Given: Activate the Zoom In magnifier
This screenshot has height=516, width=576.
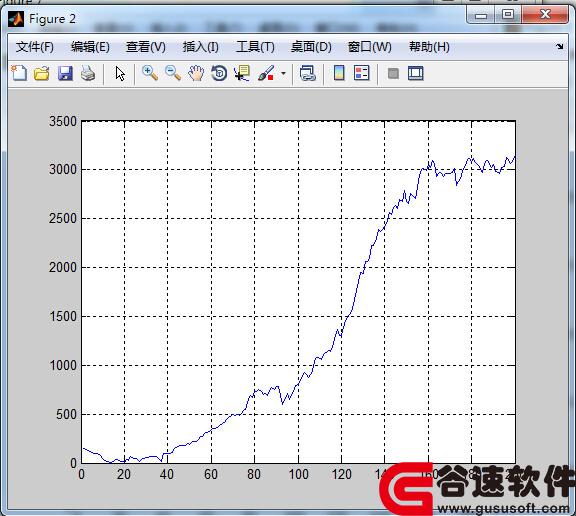Looking at the screenshot, I should click(x=150, y=73).
